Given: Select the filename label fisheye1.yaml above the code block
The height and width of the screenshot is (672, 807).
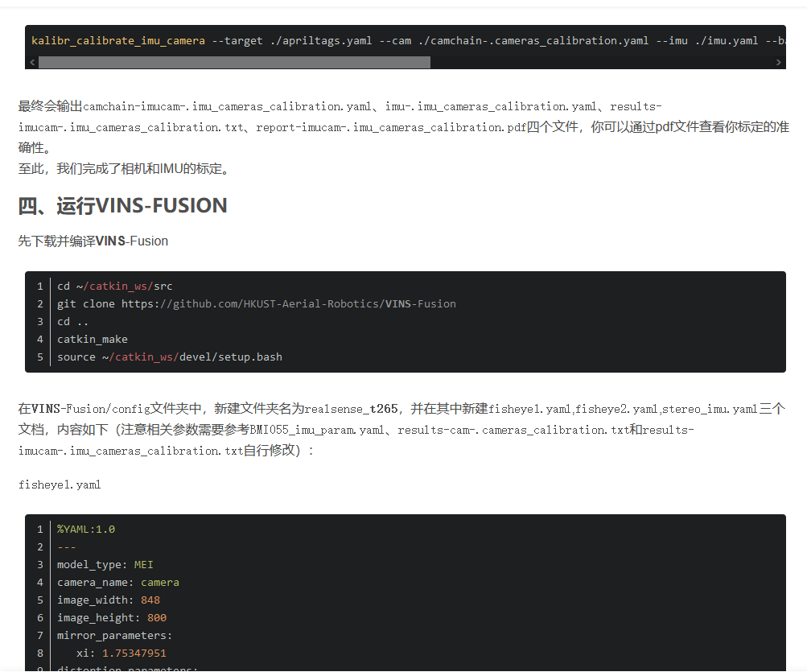Looking at the screenshot, I should 59,484.
